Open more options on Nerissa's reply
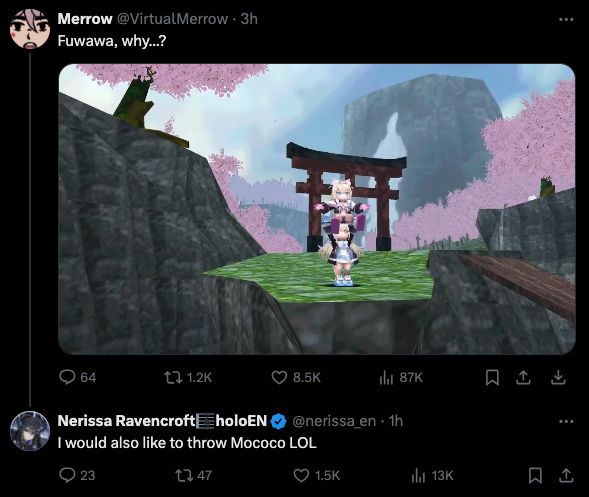This screenshot has width=589, height=497. 566,421
